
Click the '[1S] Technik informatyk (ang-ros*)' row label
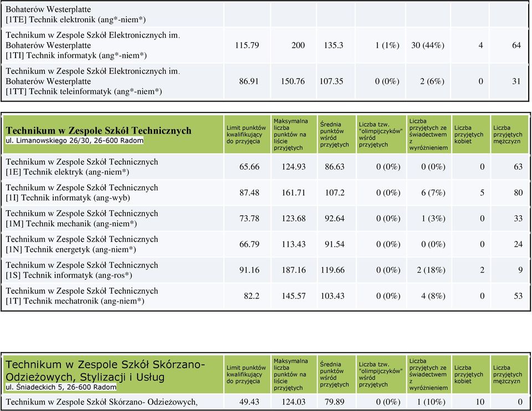coord(69,275)
